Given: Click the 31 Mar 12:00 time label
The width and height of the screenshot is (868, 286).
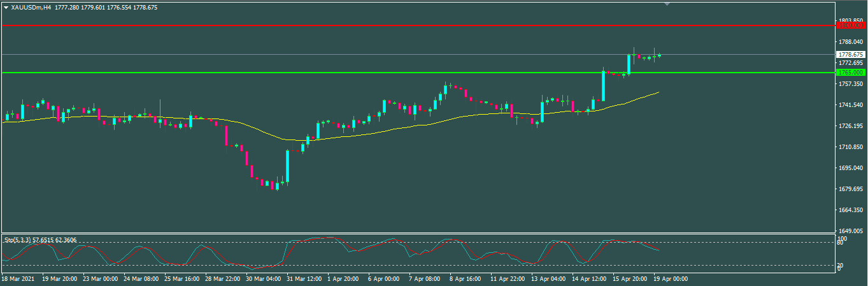Looking at the screenshot, I should pyautogui.click(x=305, y=279).
